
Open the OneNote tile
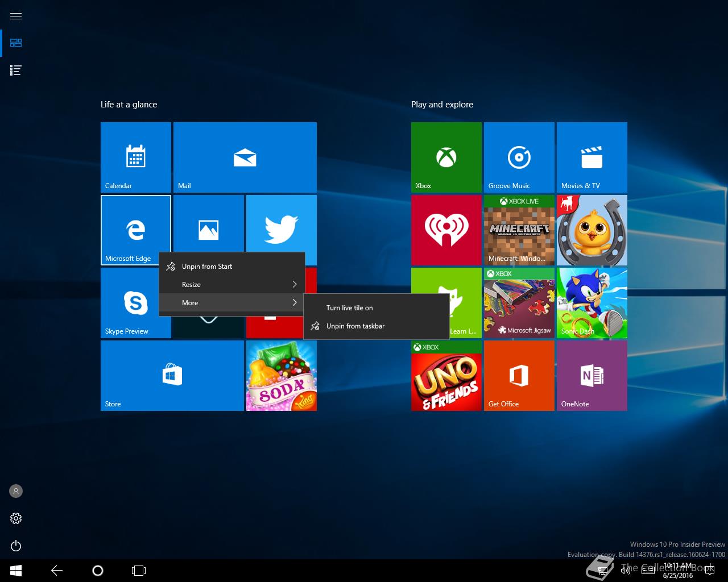click(x=592, y=376)
